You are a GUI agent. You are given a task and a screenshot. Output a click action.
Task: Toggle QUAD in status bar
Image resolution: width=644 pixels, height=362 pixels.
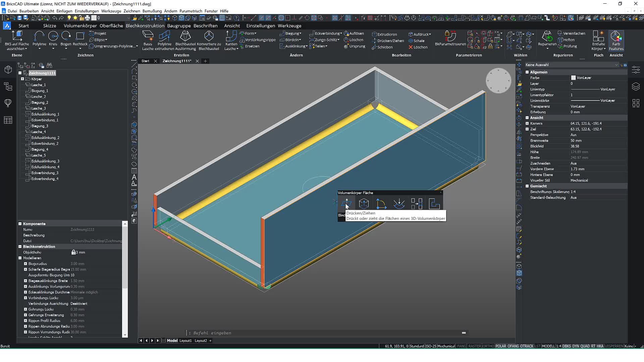tap(585, 346)
